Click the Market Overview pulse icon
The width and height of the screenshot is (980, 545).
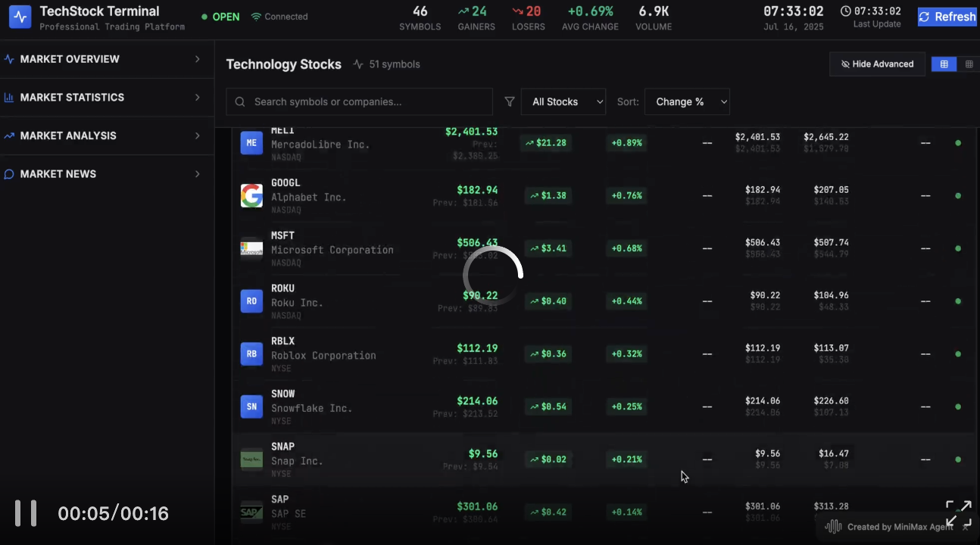coord(9,59)
